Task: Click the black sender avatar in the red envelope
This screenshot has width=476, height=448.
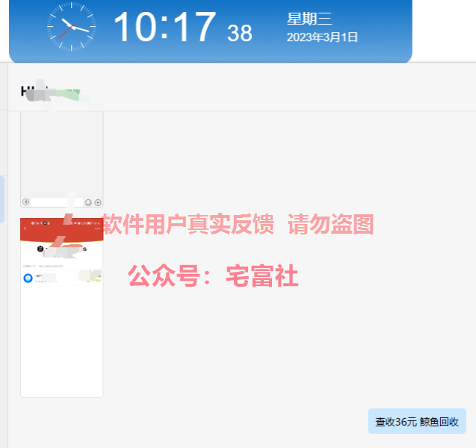Action: click(x=40, y=249)
